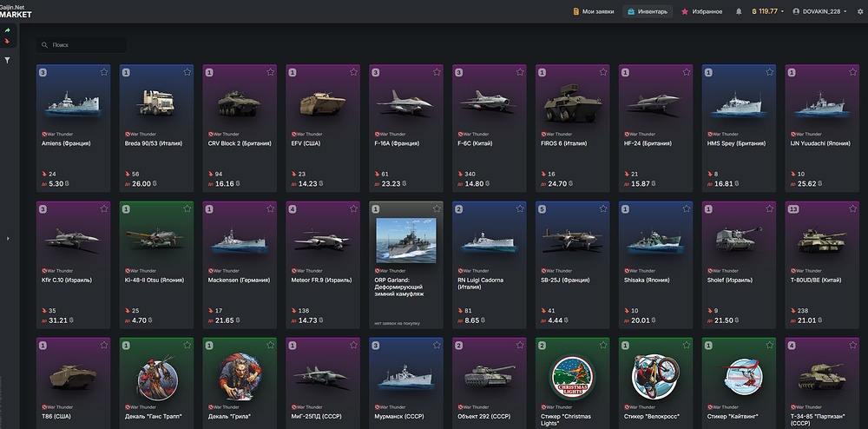Open the settings gear icon

(859, 11)
